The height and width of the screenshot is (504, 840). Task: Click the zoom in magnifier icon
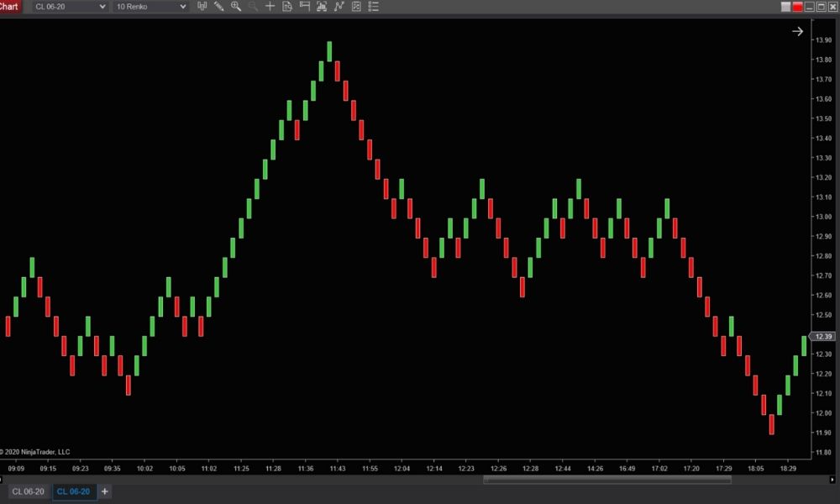tap(236, 7)
